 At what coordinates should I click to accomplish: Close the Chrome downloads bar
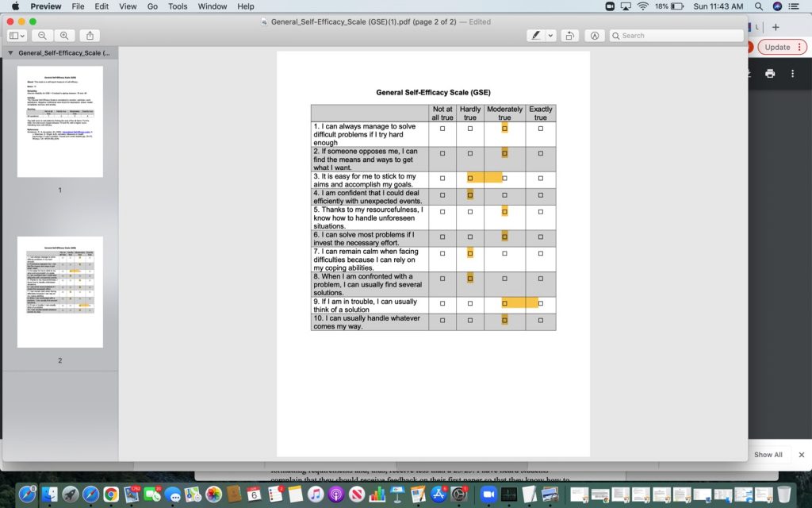tap(802, 455)
